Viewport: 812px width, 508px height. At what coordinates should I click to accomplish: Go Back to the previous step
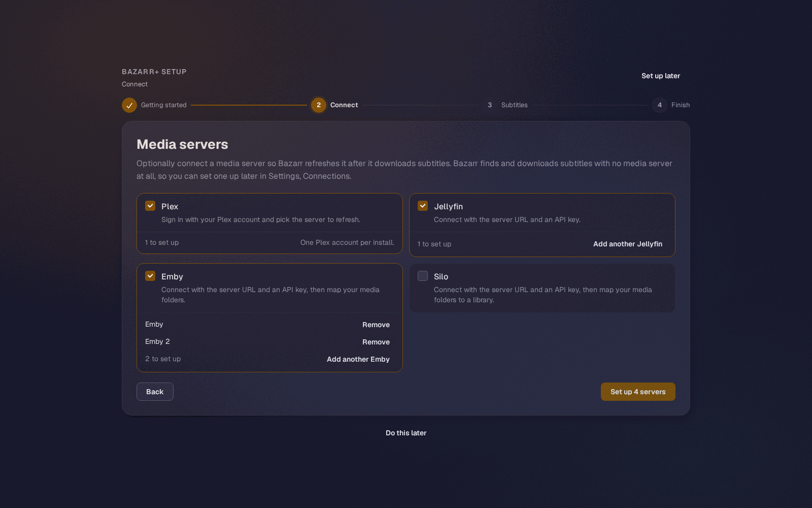point(155,392)
